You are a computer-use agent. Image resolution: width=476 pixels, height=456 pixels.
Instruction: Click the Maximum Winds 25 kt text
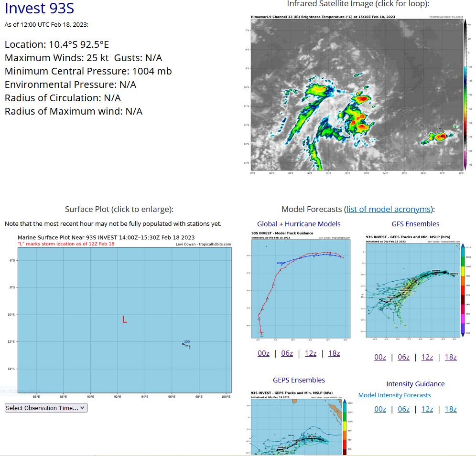pyautogui.click(x=56, y=58)
